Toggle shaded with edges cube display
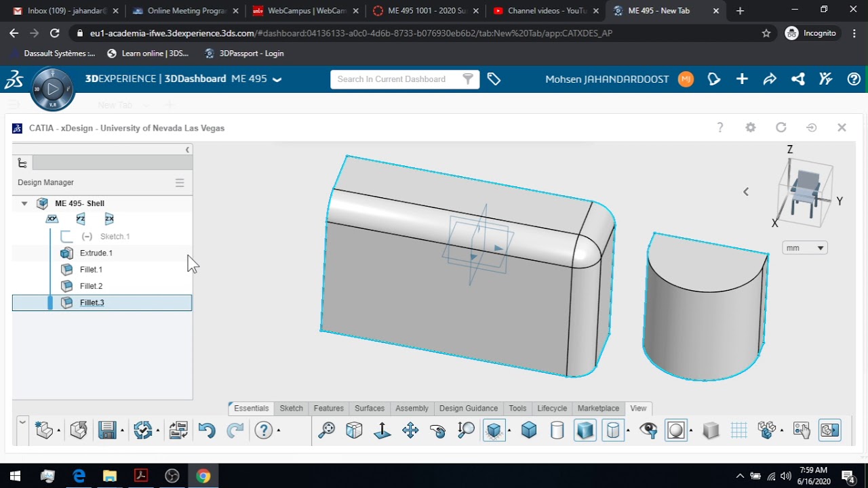Screen dimensions: 868x488 (x=585, y=430)
